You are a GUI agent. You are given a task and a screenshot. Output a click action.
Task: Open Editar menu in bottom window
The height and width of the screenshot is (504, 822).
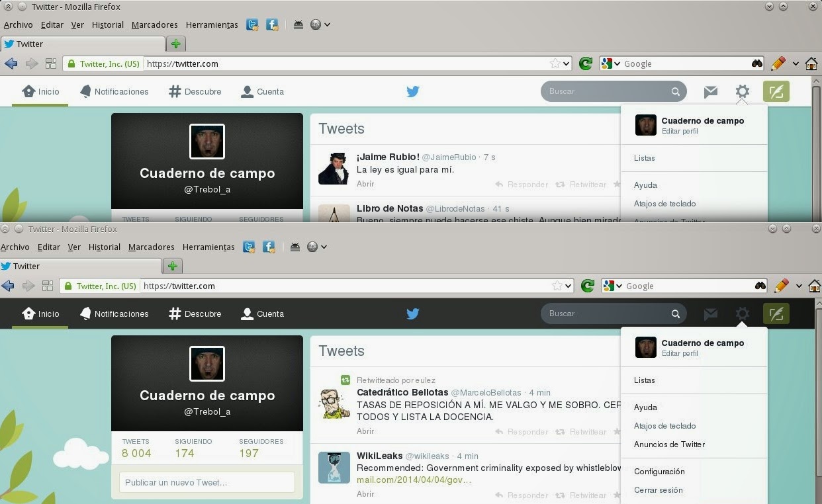(49, 247)
